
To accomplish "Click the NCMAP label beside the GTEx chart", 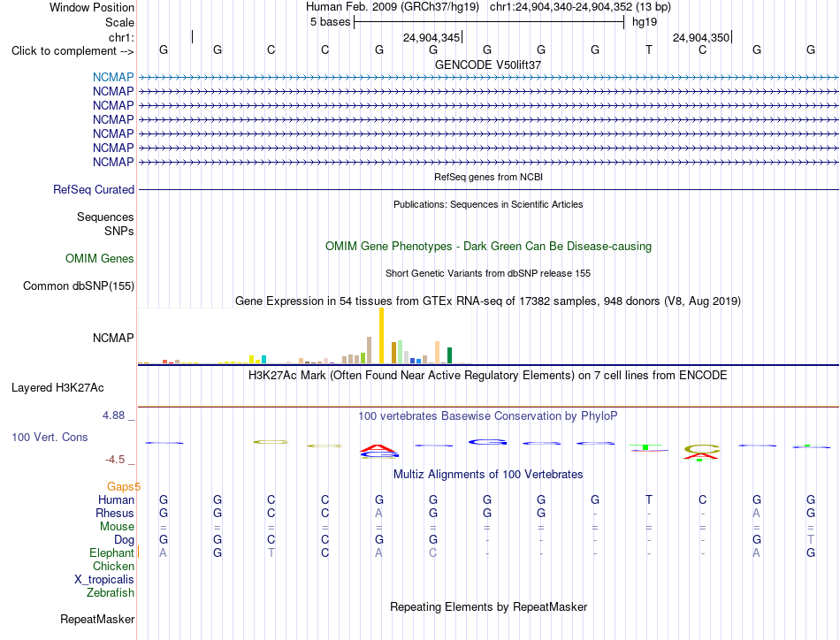I will pos(113,338).
